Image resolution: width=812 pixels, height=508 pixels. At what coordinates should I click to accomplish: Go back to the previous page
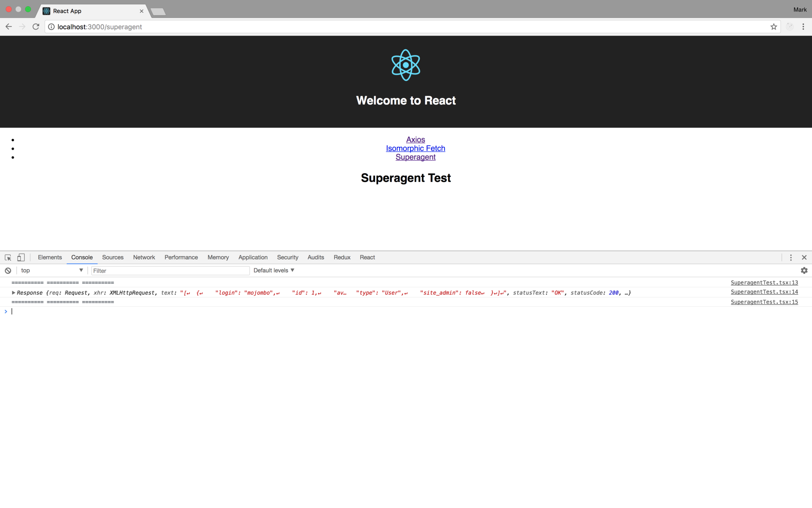click(x=9, y=27)
